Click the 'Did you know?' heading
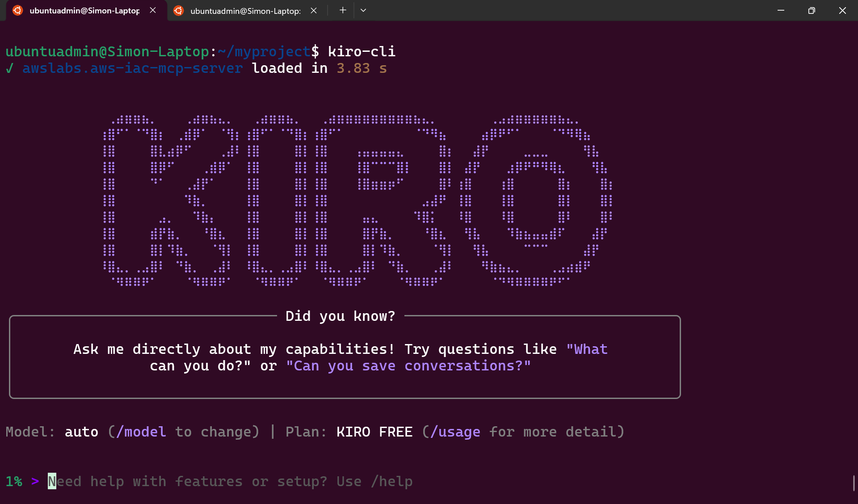Image resolution: width=858 pixels, height=504 pixels. coord(341,316)
